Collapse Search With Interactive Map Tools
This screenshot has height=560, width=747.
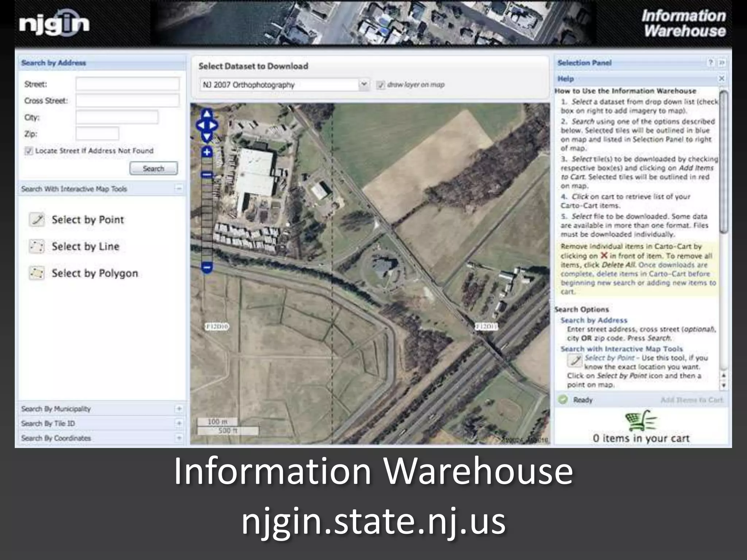tap(179, 188)
